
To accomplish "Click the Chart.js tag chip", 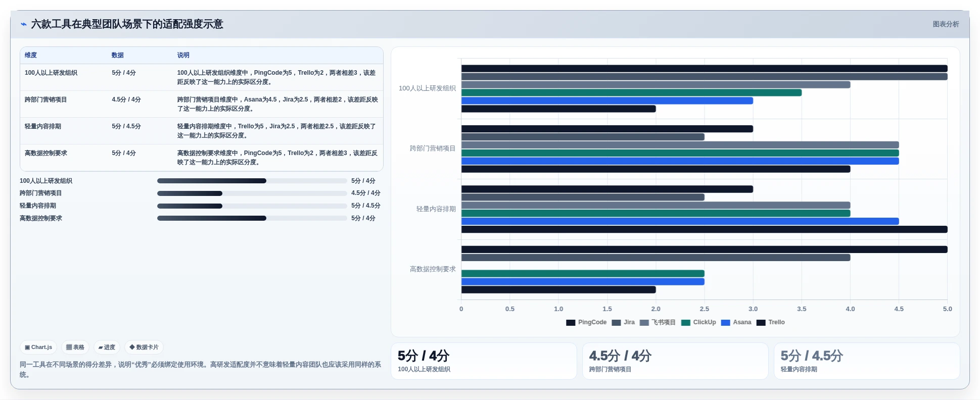I will [38, 347].
